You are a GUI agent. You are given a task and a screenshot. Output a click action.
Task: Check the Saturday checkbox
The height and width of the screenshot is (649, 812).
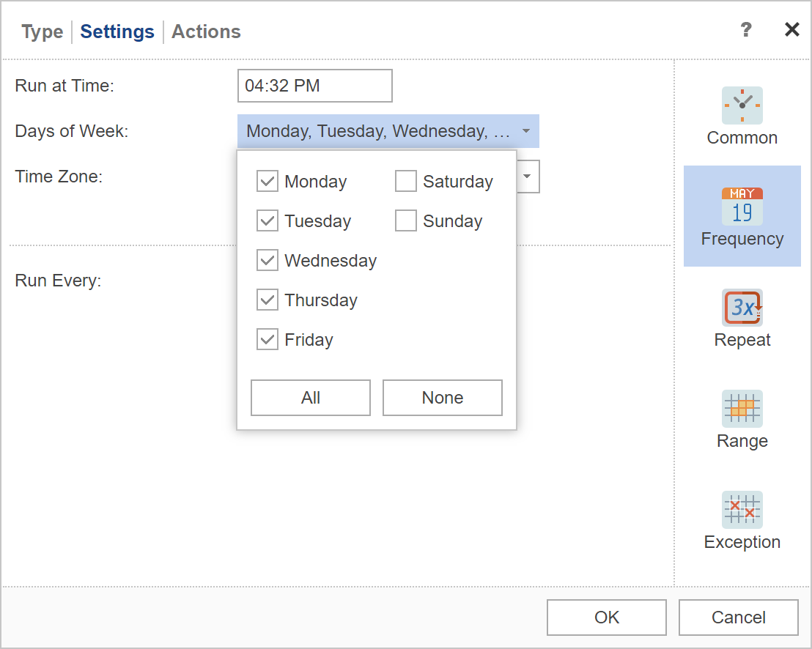pyautogui.click(x=405, y=181)
